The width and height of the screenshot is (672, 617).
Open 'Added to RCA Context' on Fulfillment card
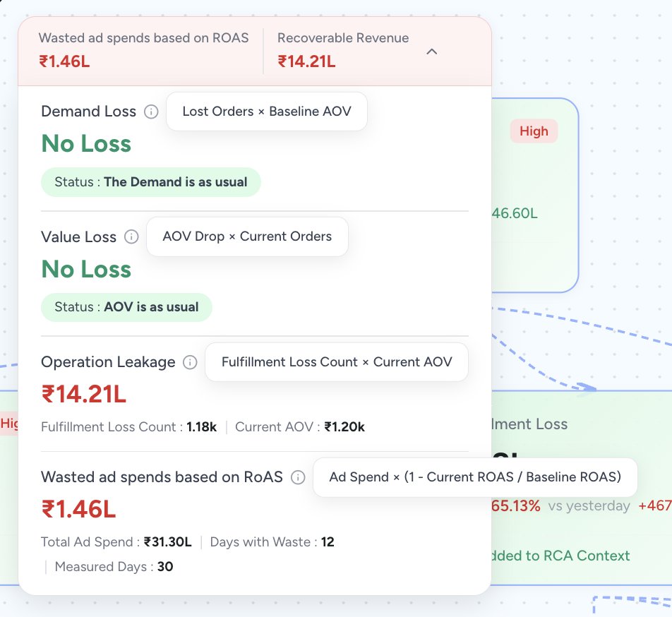[558, 556]
